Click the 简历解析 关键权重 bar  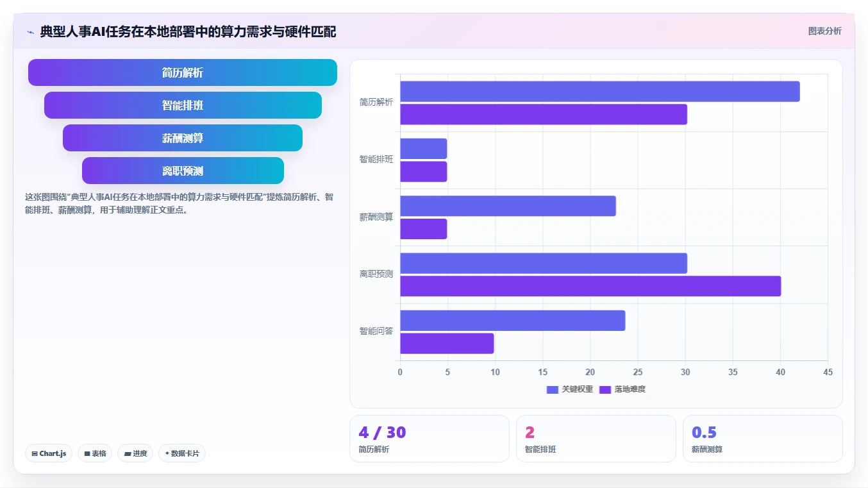pyautogui.click(x=600, y=91)
